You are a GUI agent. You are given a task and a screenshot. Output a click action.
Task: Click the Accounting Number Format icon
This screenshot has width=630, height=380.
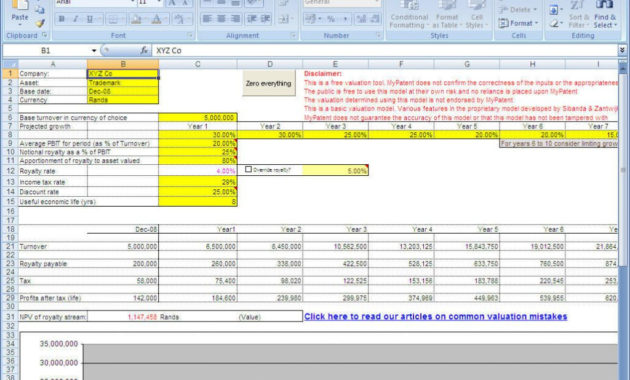click(311, 19)
